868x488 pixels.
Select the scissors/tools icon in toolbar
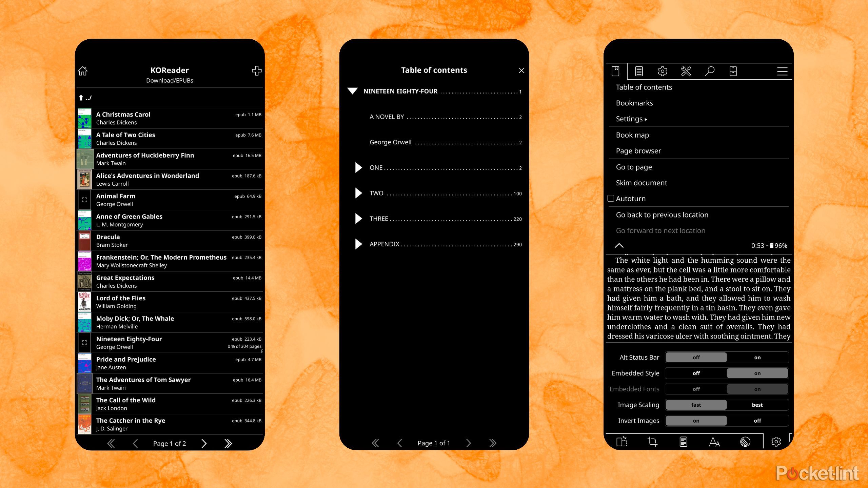tap(686, 71)
